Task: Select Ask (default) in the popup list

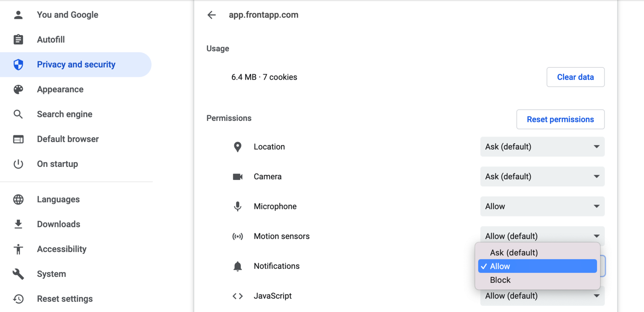Action: [x=514, y=253]
